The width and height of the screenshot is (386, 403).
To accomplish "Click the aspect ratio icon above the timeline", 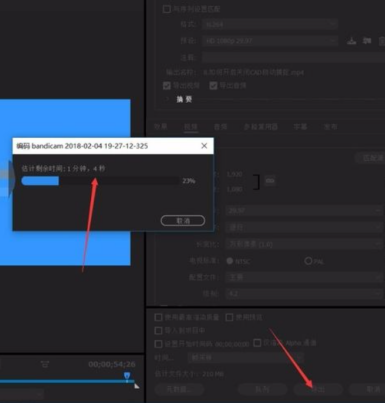I will (45, 364).
